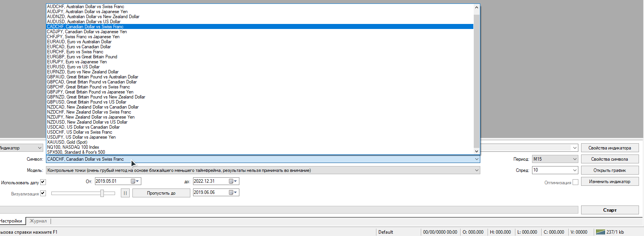Pick SPX500, Standard & Poor's 500
644x236 pixels.
coord(260,152)
